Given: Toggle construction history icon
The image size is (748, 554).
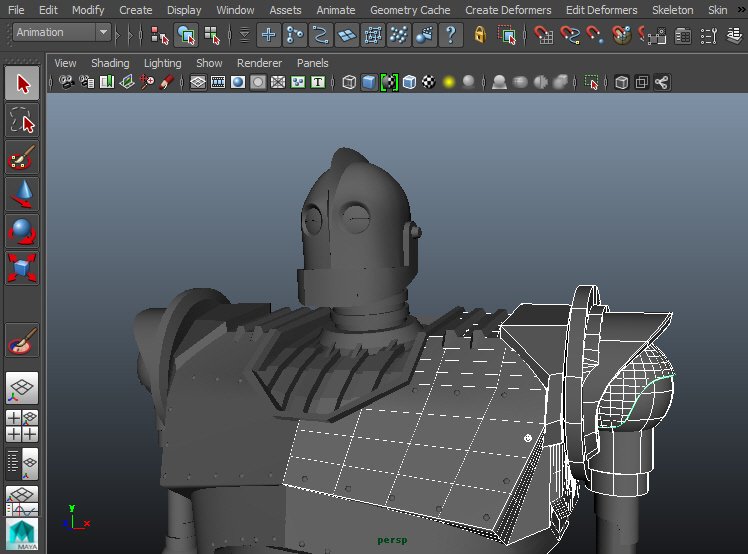Looking at the screenshot, I should 683,36.
